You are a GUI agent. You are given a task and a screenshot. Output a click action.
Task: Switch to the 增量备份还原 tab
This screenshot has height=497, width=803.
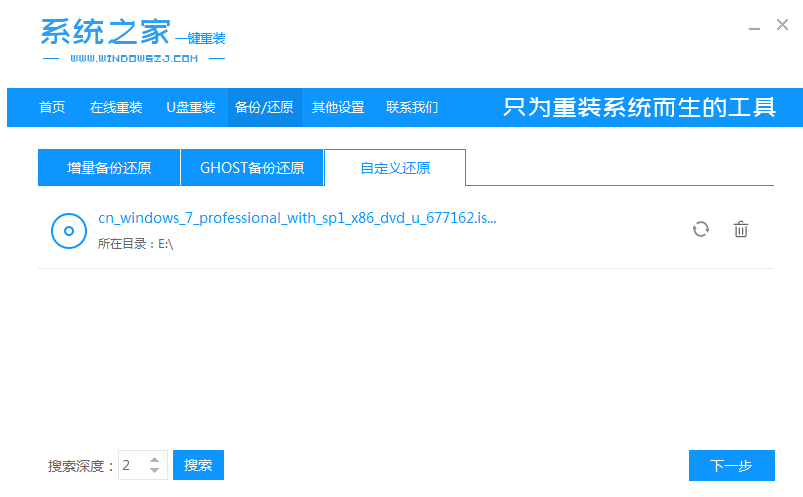click(x=109, y=168)
